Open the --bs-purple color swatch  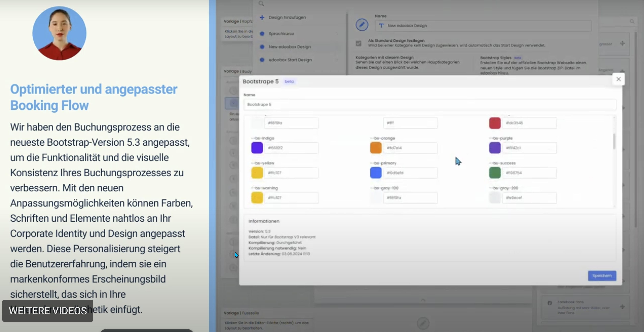pos(495,148)
